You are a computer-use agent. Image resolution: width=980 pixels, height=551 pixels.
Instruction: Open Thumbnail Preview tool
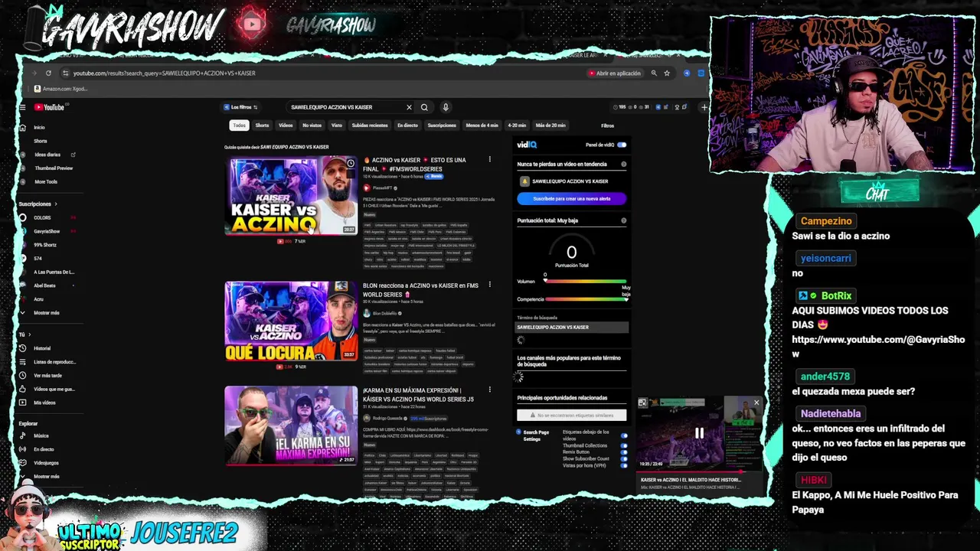(x=54, y=168)
